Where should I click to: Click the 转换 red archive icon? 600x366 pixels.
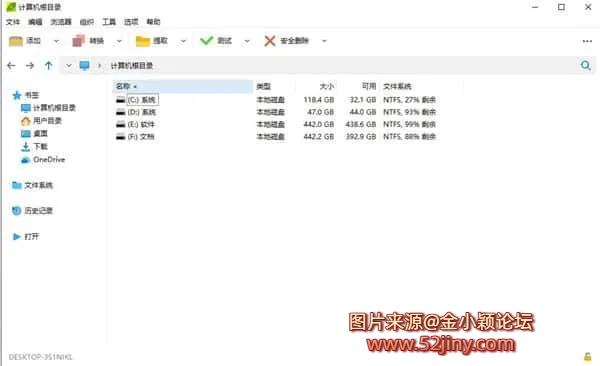(78, 41)
